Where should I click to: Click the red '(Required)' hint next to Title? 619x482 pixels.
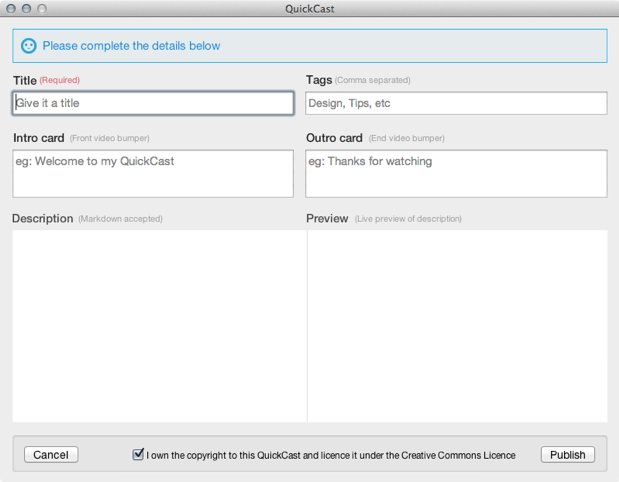coord(59,80)
